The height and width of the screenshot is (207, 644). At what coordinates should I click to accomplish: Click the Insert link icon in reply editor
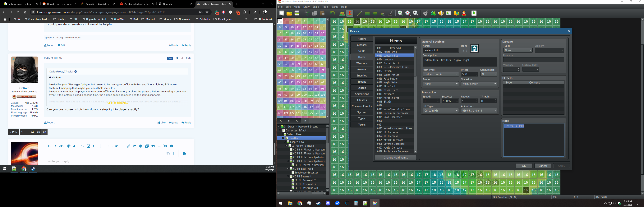(x=128, y=146)
